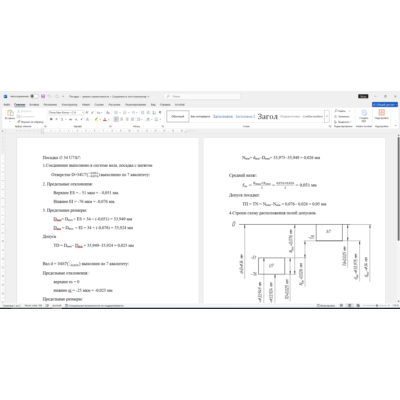Toggle show paragraph marks

click(x=160, y=113)
